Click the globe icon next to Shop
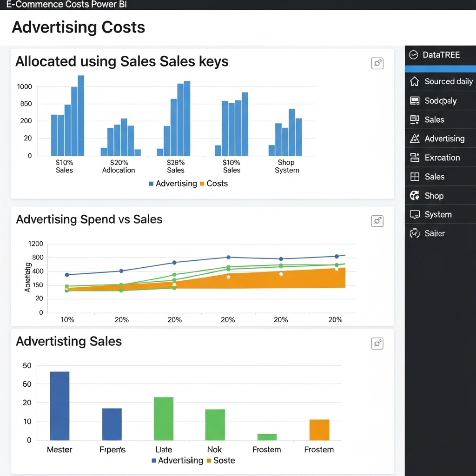The image size is (476, 476). [415, 196]
